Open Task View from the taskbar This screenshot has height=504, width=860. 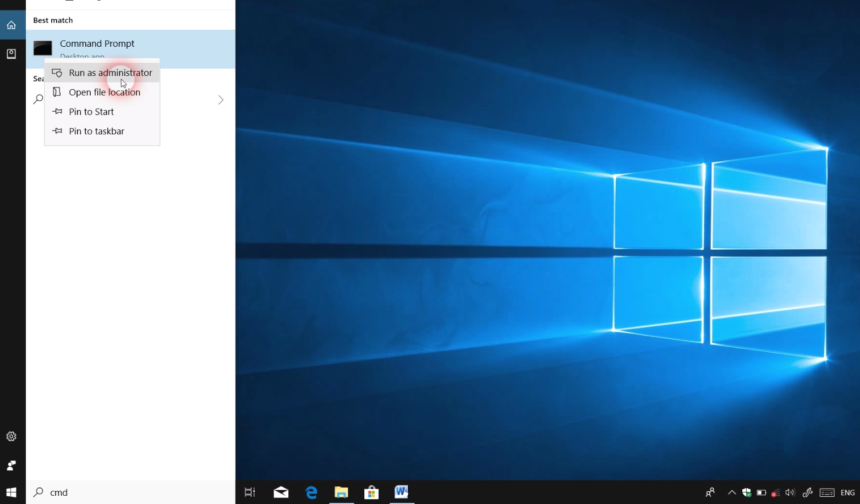pyautogui.click(x=250, y=492)
